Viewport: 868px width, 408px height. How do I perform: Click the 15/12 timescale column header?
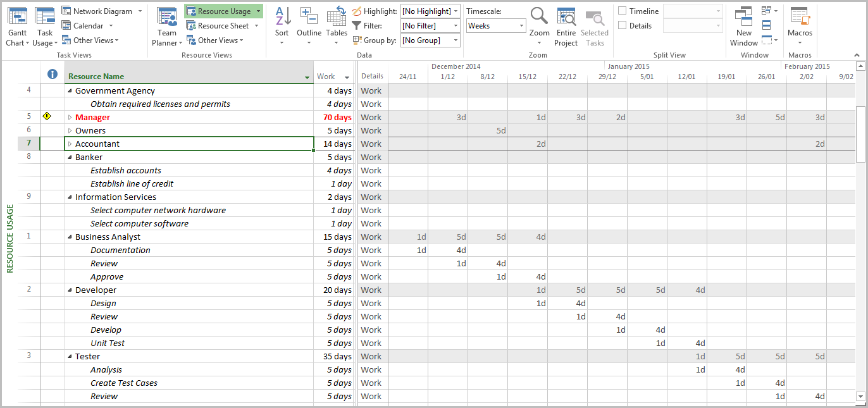tap(527, 77)
